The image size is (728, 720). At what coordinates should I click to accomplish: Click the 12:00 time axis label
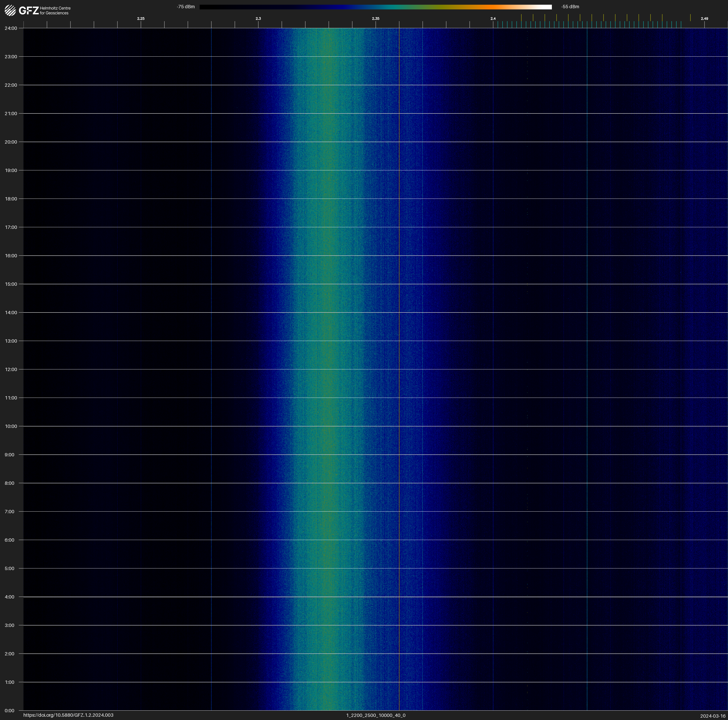11,369
